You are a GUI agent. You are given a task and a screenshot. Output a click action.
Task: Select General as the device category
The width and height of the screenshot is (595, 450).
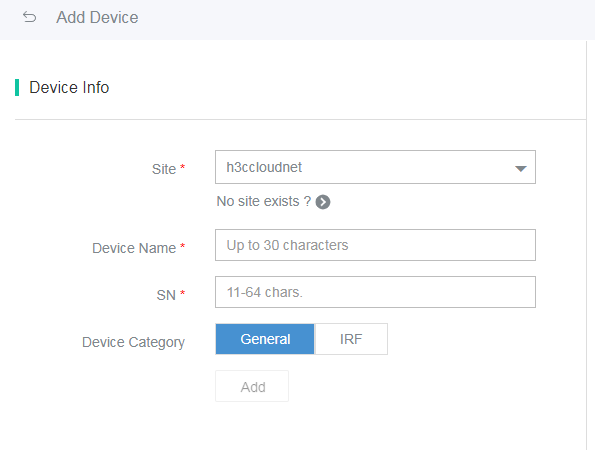point(265,339)
